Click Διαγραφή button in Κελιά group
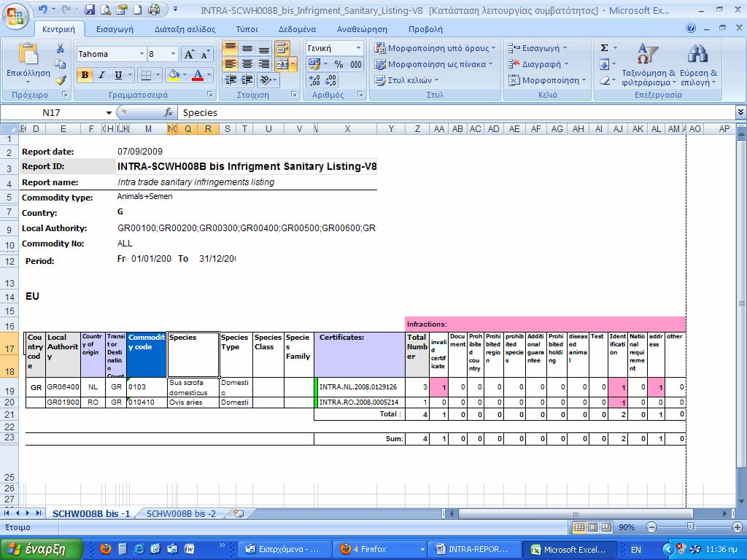The width and height of the screenshot is (747, 560). tap(538, 64)
